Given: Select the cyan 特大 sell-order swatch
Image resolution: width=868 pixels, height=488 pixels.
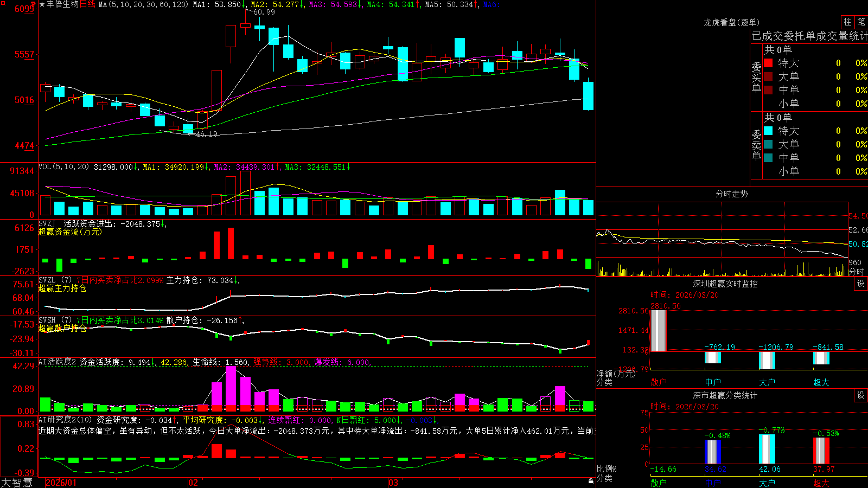Looking at the screenshot, I should (768, 131).
